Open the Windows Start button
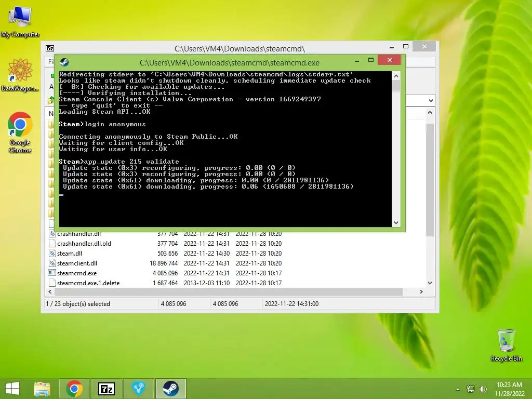 (12, 389)
